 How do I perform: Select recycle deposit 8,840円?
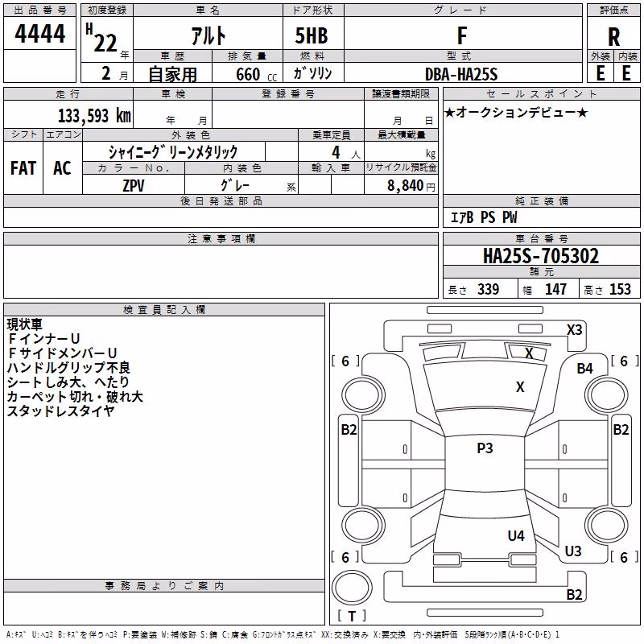(x=411, y=186)
